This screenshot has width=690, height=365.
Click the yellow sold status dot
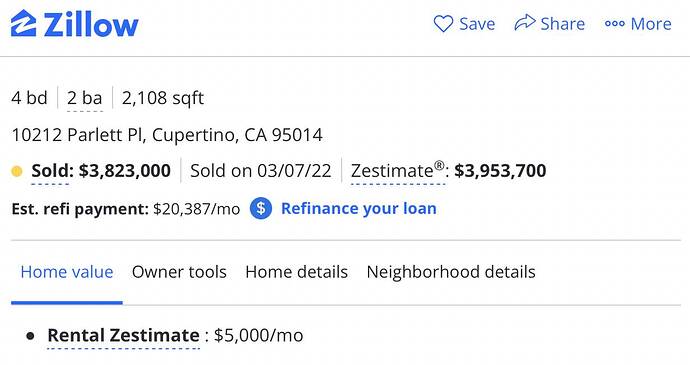point(17,171)
